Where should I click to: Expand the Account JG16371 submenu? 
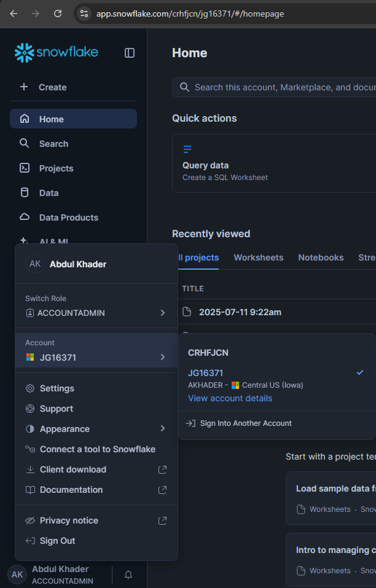[162, 357]
